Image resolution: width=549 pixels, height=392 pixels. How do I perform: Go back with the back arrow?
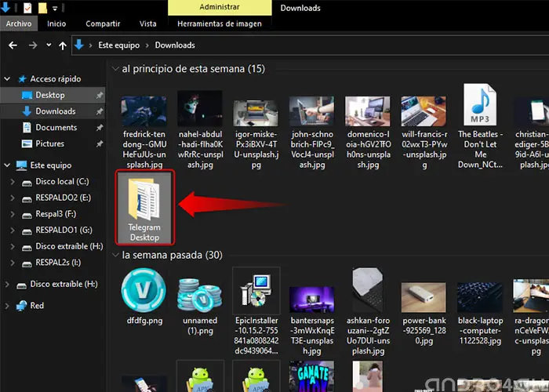tap(13, 45)
